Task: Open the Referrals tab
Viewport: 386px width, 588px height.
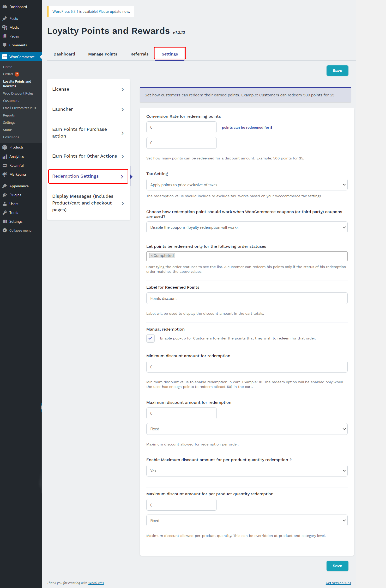Action: click(x=139, y=54)
